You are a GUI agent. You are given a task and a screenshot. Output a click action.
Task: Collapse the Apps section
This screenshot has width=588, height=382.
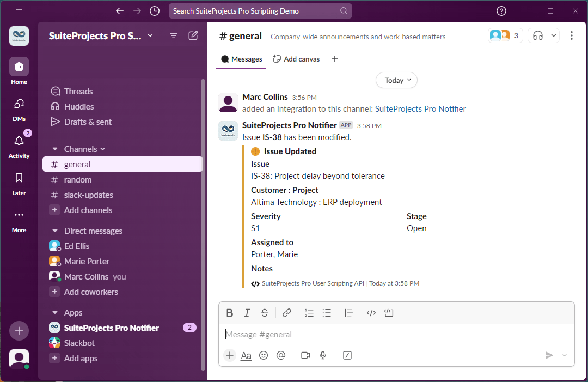click(x=55, y=313)
